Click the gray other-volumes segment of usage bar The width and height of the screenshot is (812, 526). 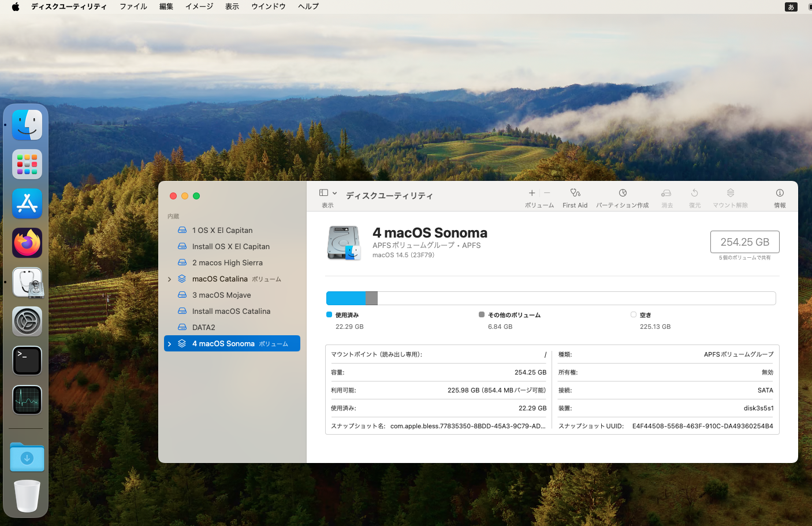371,298
